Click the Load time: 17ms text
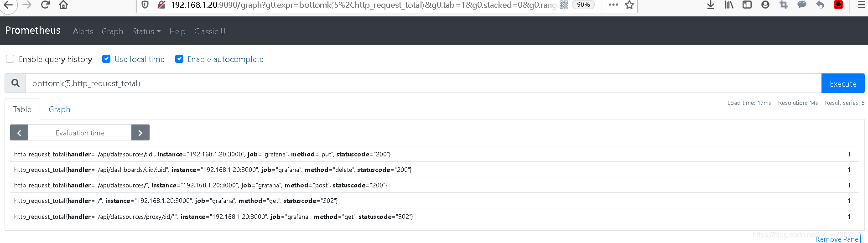Screen dimensions: 868x243 click(x=749, y=103)
